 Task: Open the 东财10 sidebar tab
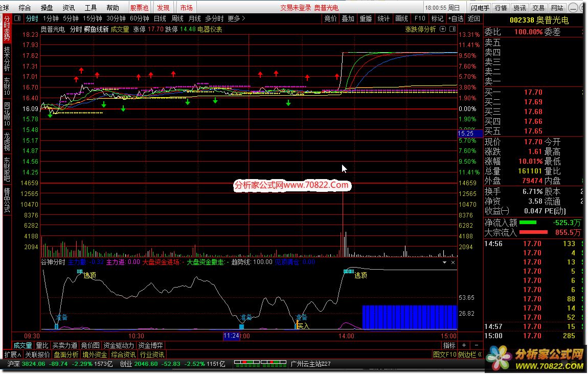(x=7, y=86)
